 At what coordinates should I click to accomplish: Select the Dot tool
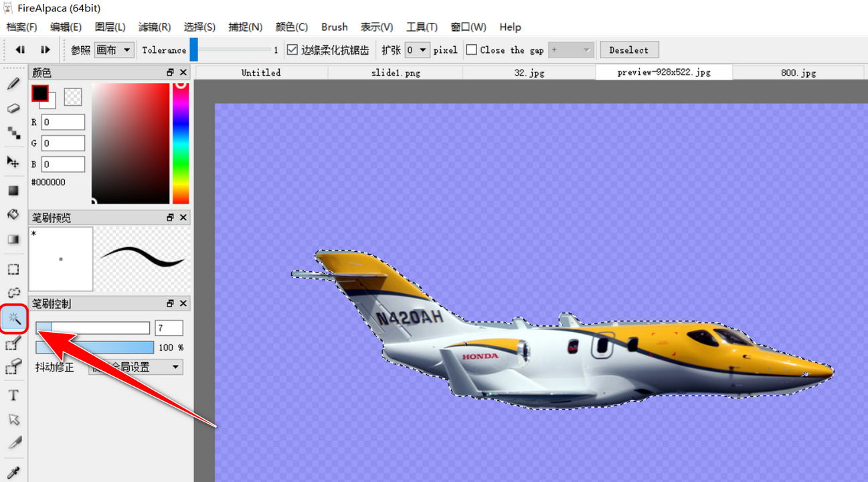coord(13,132)
